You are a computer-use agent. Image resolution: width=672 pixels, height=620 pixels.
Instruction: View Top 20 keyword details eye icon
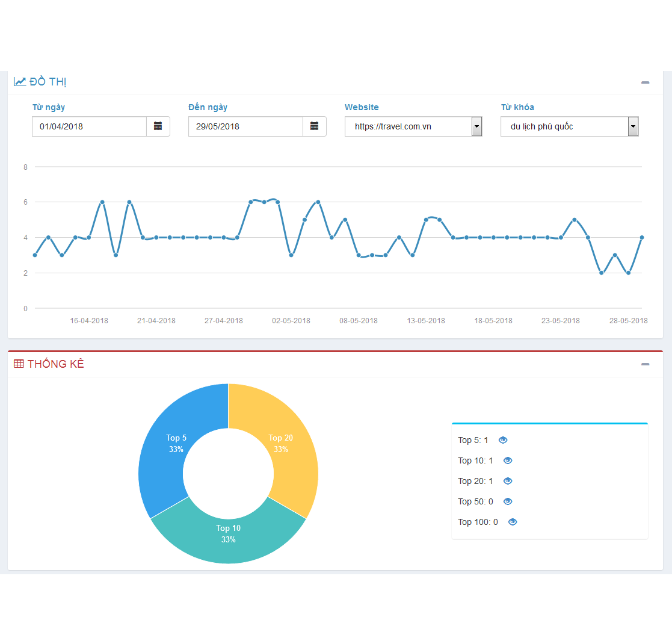pos(508,481)
